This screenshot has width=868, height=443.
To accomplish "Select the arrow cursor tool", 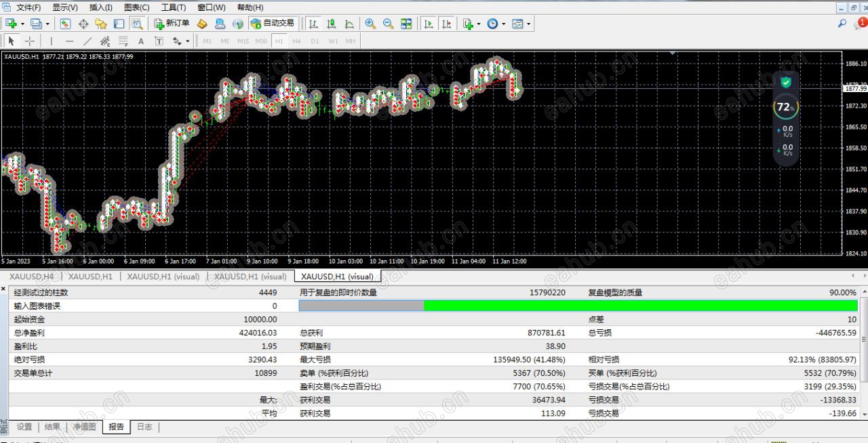I will point(12,41).
